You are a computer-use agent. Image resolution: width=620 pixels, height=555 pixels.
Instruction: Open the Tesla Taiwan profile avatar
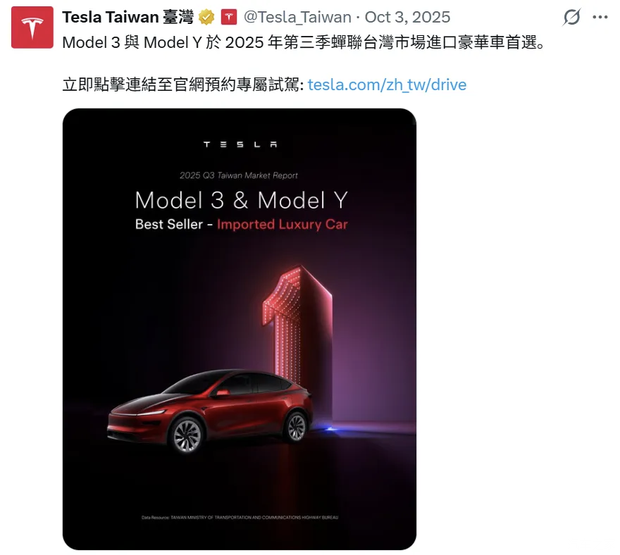[32, 27]
